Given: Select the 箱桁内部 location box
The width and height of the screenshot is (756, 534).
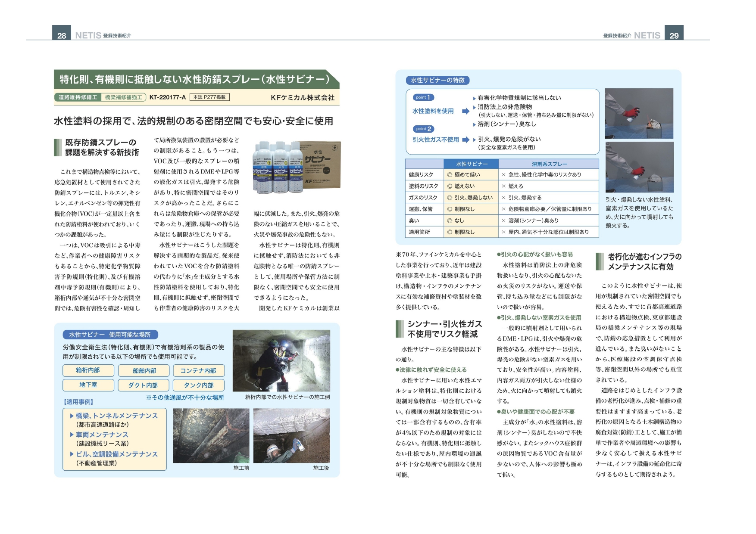Looking at the screenshot, I should (x=88, y=370).
